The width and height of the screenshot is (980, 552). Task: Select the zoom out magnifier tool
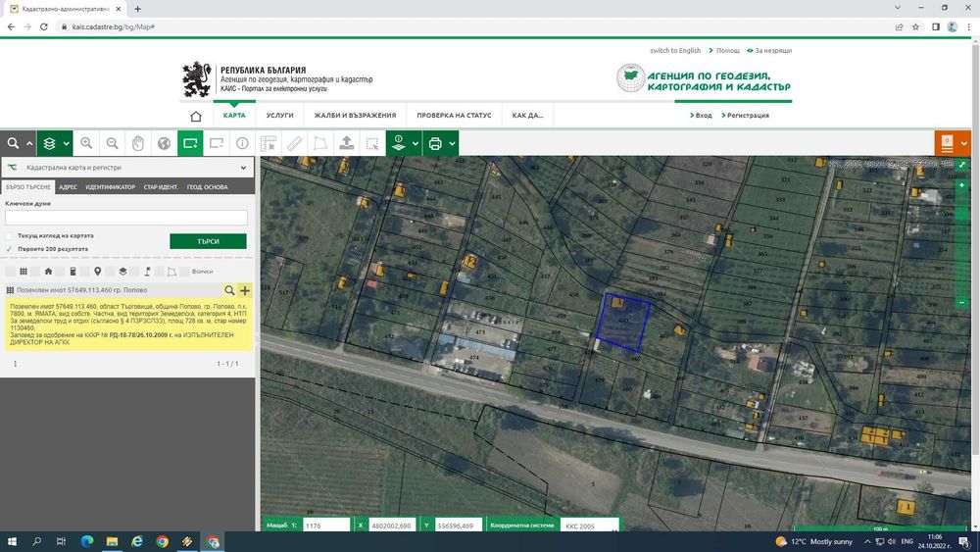tap(112, 143)
